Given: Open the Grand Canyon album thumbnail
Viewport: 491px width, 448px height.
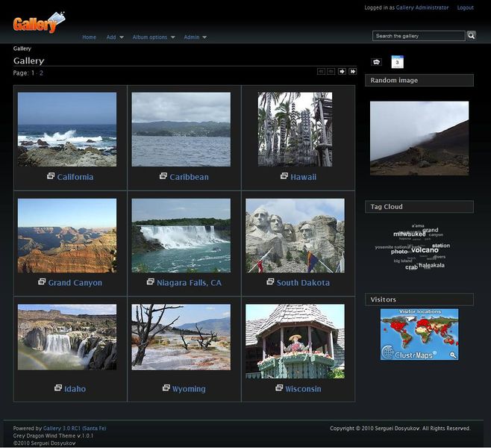Looking at the screenshot, I should 67,236.
